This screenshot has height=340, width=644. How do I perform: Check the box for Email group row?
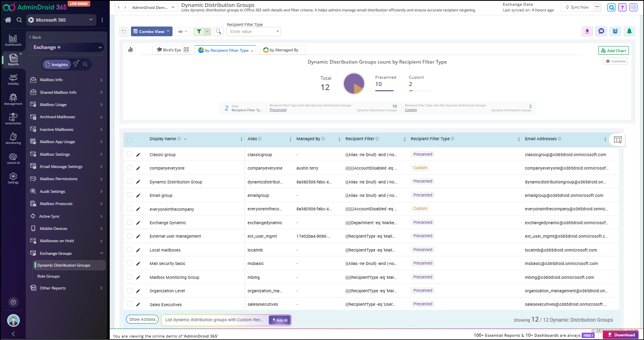(x=129, y=195)
